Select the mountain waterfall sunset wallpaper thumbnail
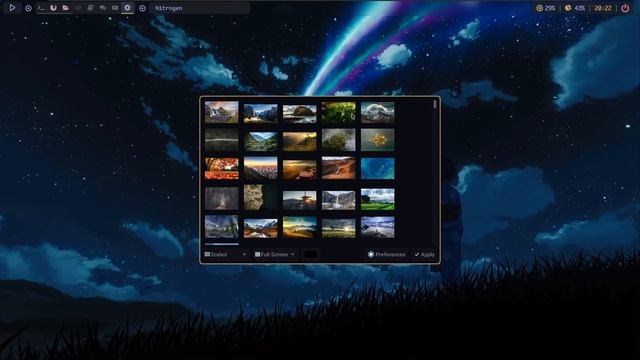Image resolution: width=640 pixels, height=360 pixels. tap(222, 112)
